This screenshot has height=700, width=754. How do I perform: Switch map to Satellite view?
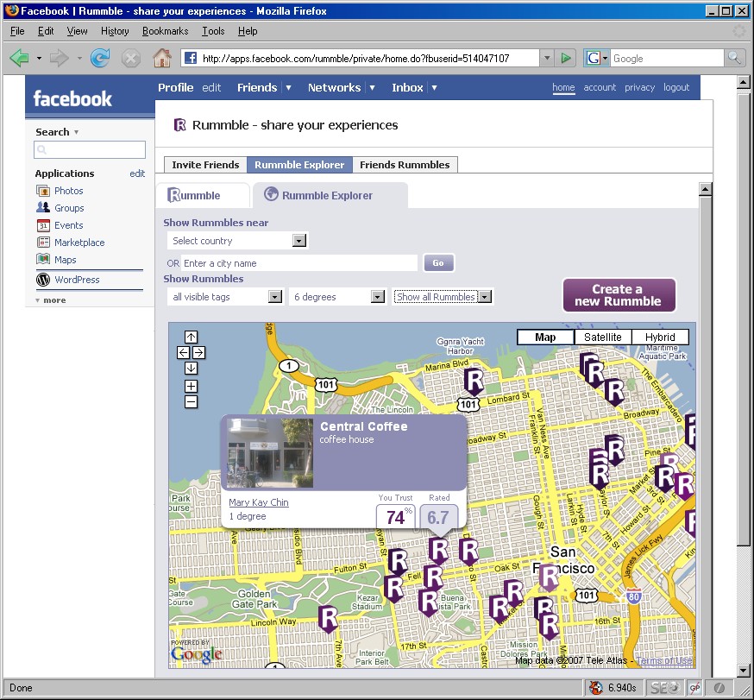coord(602,337)
